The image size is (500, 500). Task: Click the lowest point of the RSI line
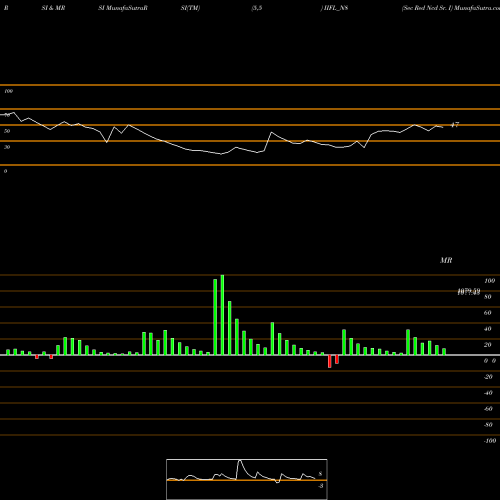pos(221,154)
